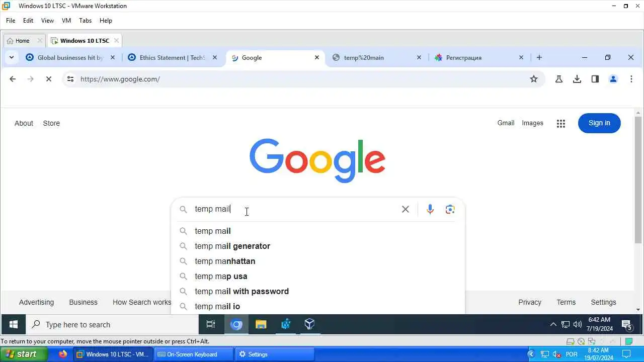The height and width of the screenshot is (362, 644).
Task: Open VM notification center icon
Action: [x=627, y=325]
